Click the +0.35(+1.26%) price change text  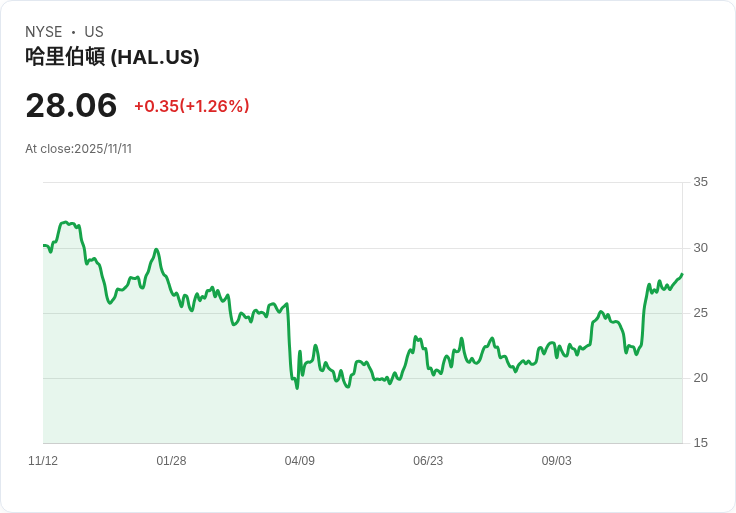191,106
